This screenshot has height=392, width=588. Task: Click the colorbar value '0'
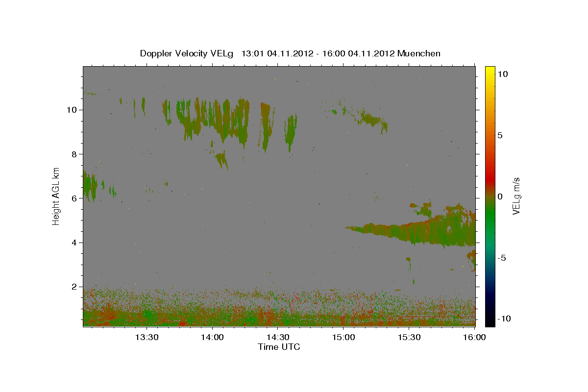[500, 196]
